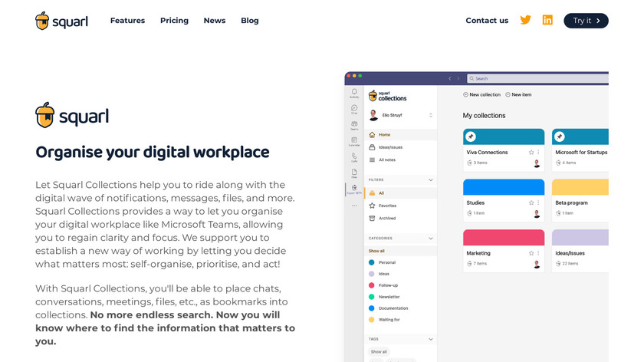This screenshot has height=362, width=644.
Task: Open the LinkedIn profile icon
Action: [547, 20]
